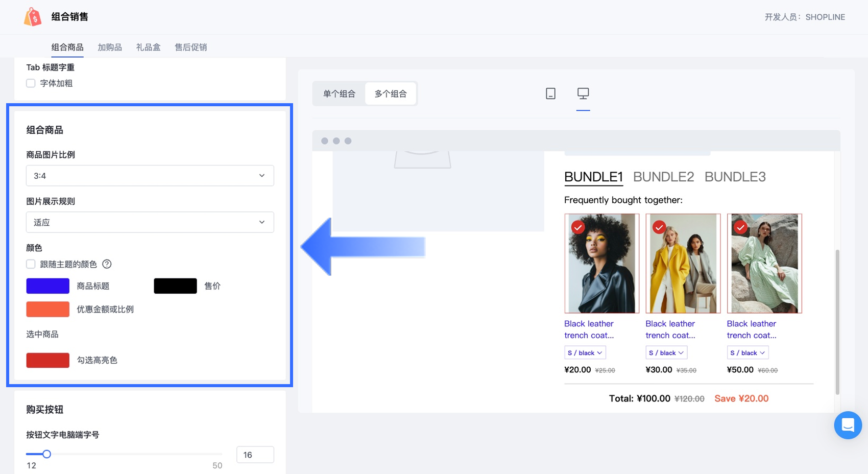Open the chat support bubble icon
The width and height of the screenshot is (868, 474).
tap(848, 425)
